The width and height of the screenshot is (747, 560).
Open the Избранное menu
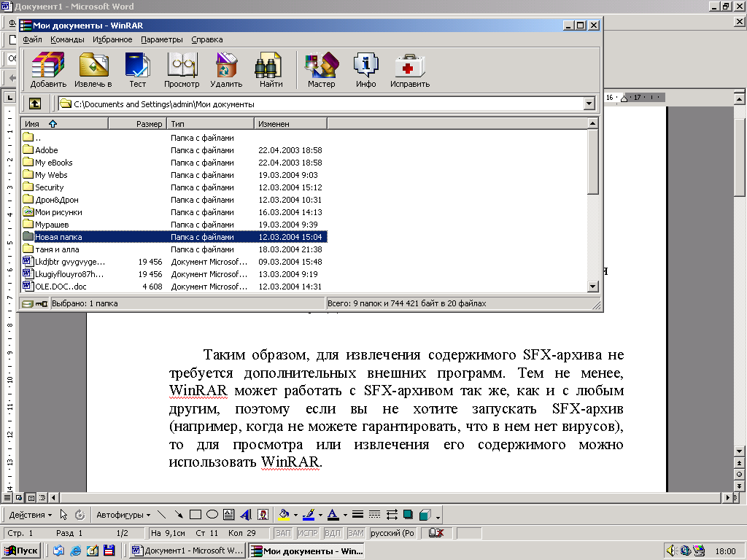click(112, 39)
